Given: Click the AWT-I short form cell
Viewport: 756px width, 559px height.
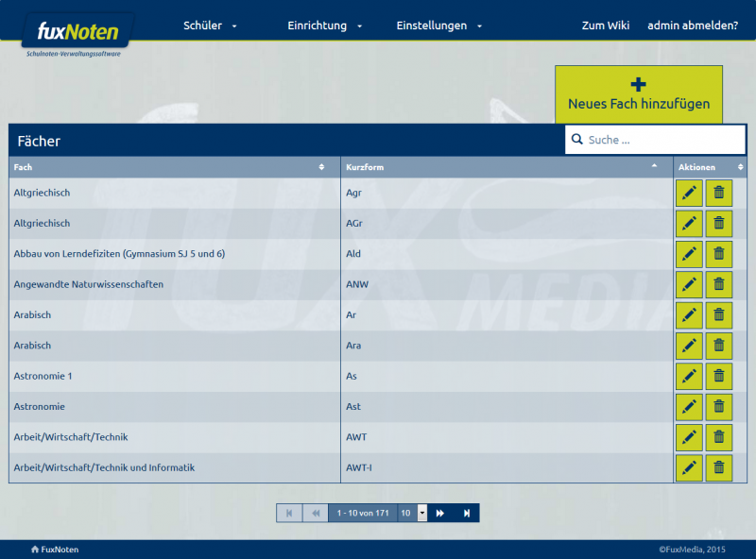Looking at the screenshot, I should 507,468.
